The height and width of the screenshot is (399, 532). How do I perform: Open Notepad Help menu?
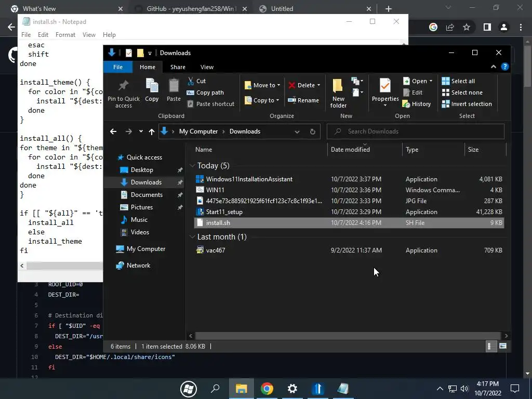pos(109,35)
